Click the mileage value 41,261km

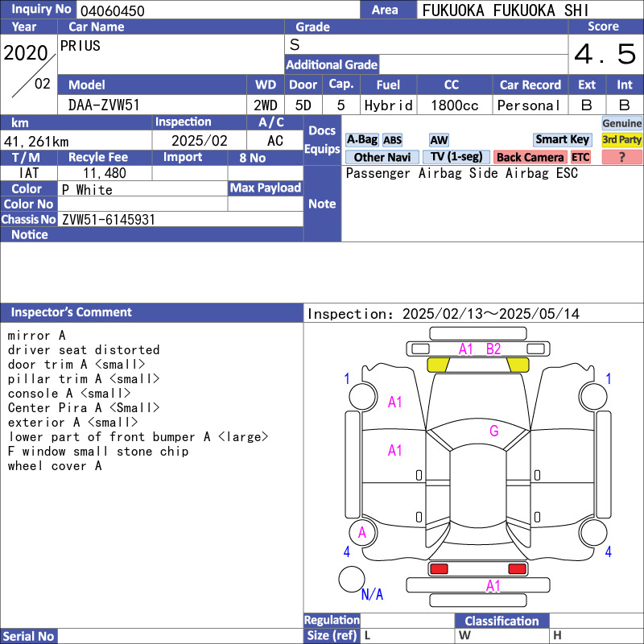tap(37, 142)
